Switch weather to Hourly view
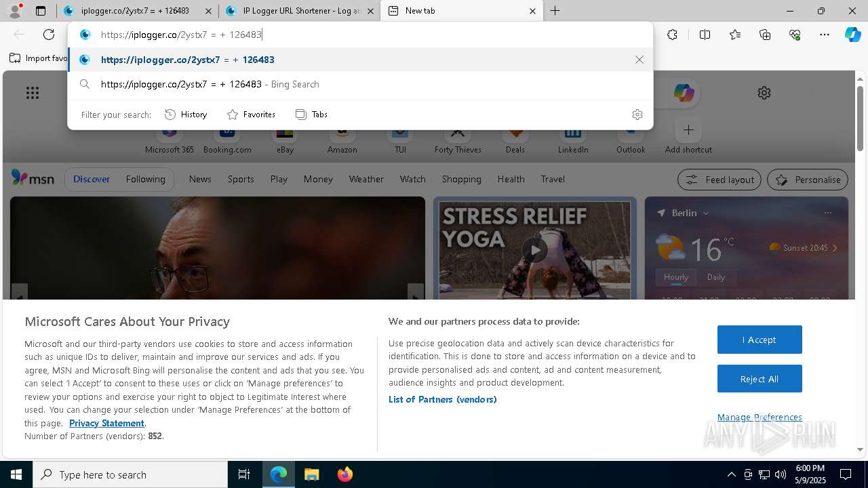This screenshot has height=488, width=868. click(x=676, y=277)
